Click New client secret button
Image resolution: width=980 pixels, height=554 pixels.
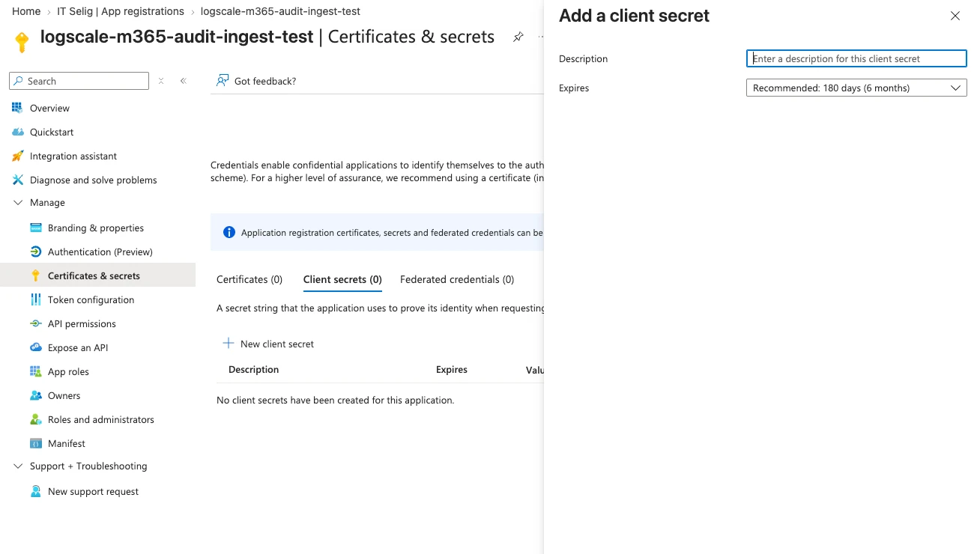[x=268, y=344]
